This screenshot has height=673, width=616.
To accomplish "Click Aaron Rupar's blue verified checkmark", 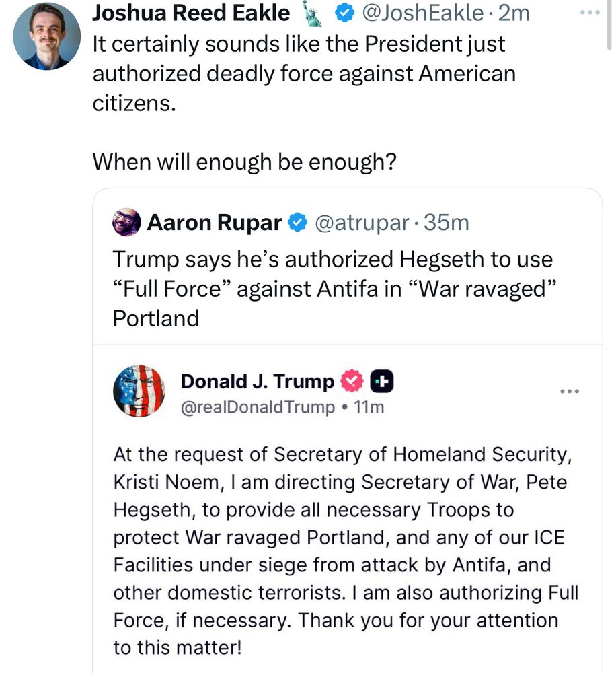I will (x=297, y=222).
